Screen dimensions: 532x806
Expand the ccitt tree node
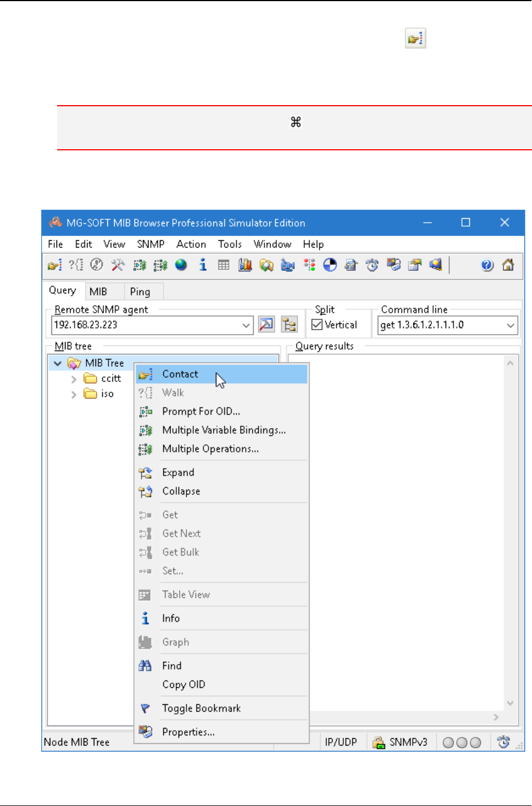[73, 379]
